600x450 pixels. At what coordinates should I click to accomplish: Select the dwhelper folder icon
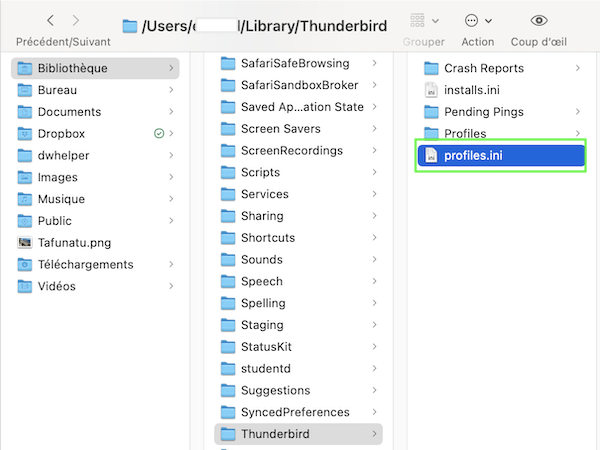point(25,155)
